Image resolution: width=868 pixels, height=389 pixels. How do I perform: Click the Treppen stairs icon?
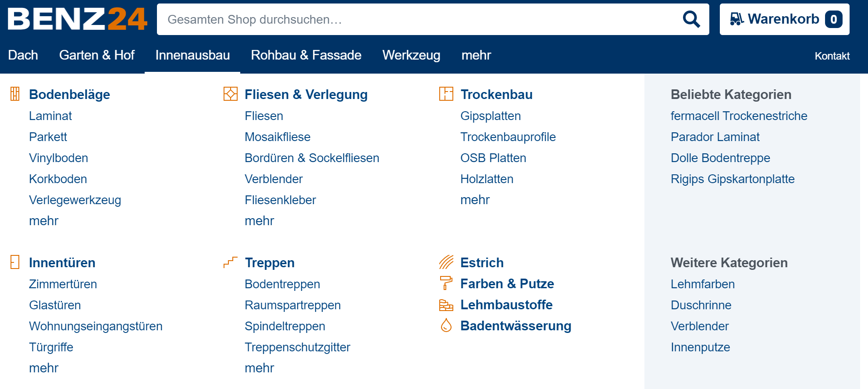tap(230, 262)
